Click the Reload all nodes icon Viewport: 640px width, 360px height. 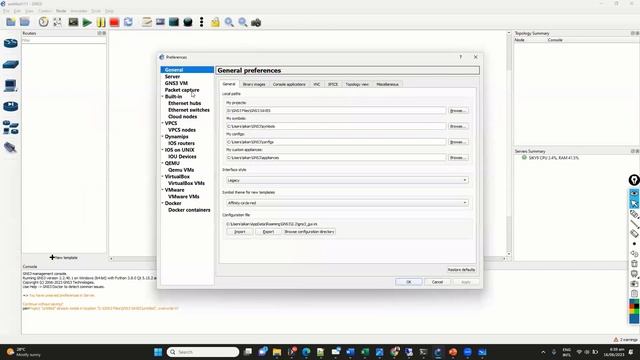coord(128,22)
